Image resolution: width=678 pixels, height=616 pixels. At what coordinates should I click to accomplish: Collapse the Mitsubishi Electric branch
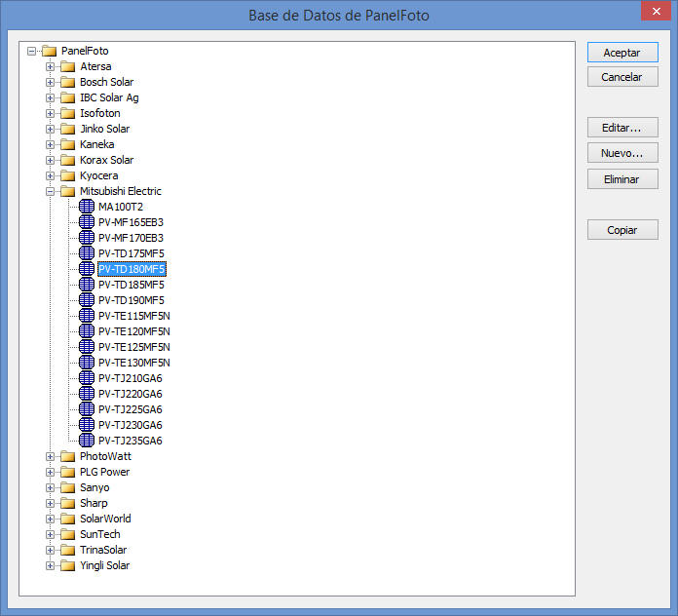(x=50, y=191)
